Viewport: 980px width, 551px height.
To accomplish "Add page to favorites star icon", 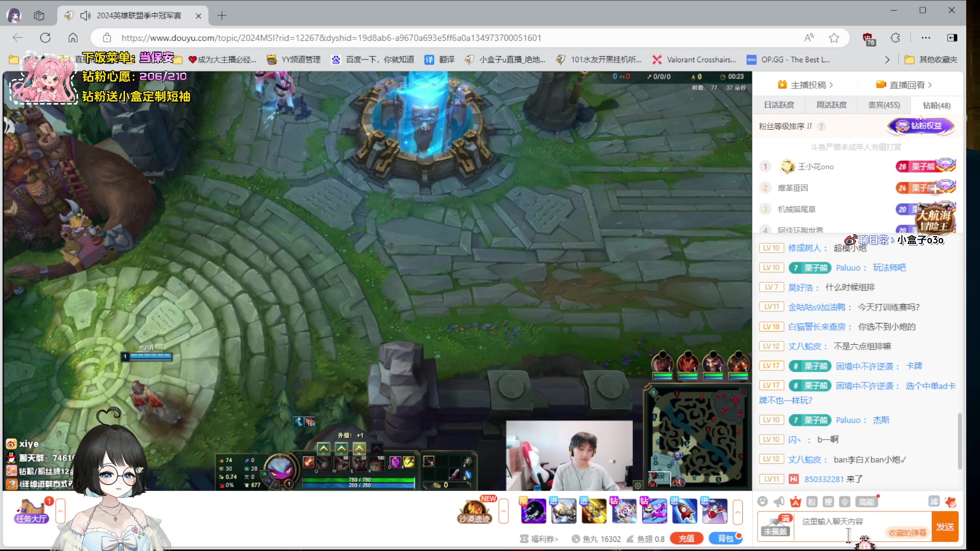I will click(x=834, y=38).
